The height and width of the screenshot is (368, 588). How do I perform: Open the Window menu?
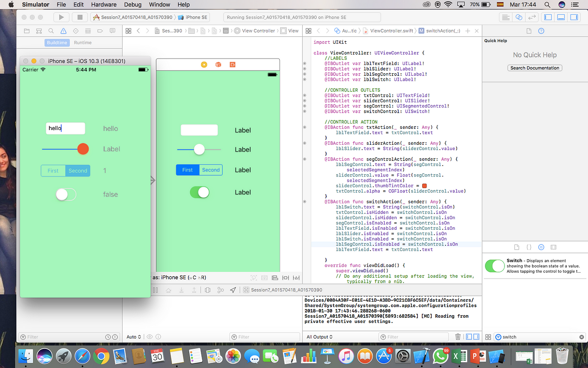pyautogui.click(x=159, y=4)
